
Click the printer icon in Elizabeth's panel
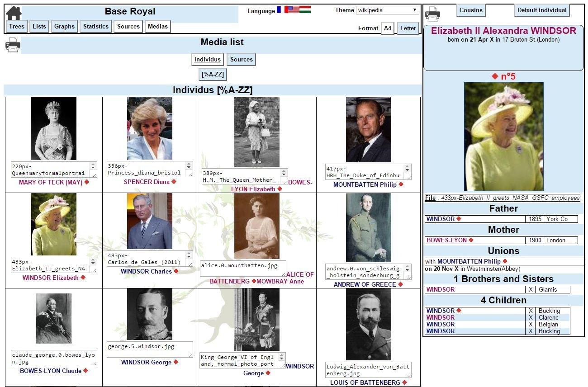(x=433, y=13)
